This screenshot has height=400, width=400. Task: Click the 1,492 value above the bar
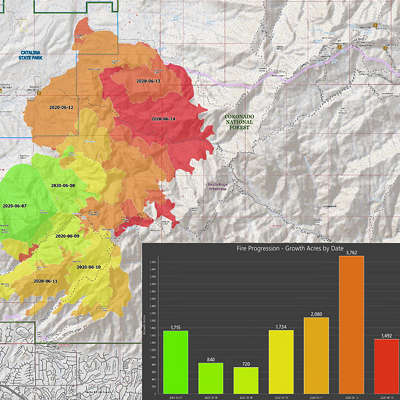tap(387, 336)
